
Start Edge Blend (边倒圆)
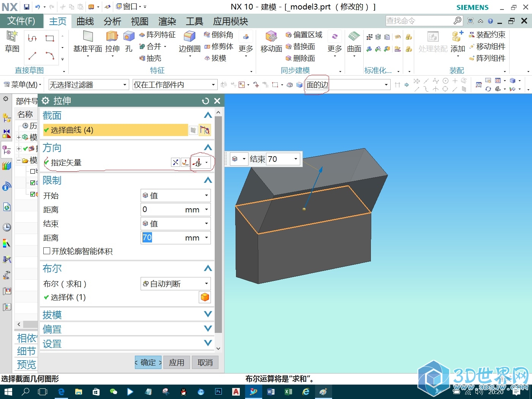190,42
